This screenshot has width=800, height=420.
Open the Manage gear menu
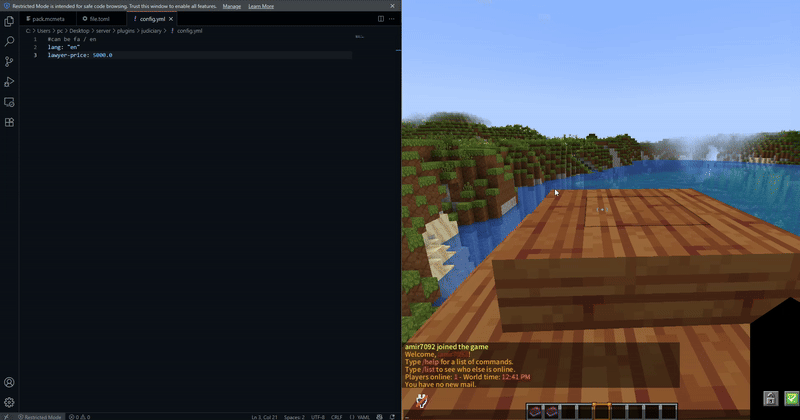tap(9, 402)
